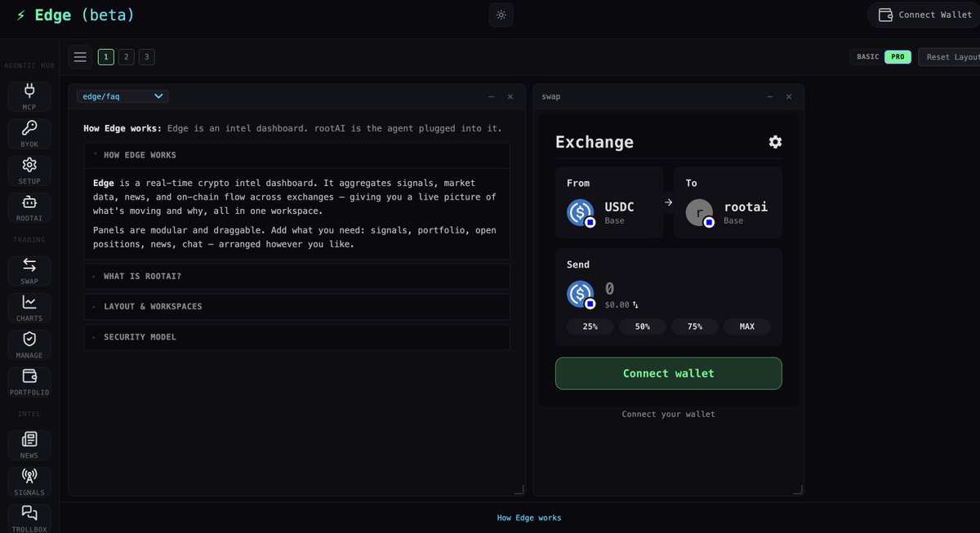Select the MAX amount button
Viewport: 980px width, 533px height.
click(x=747, y=326)
